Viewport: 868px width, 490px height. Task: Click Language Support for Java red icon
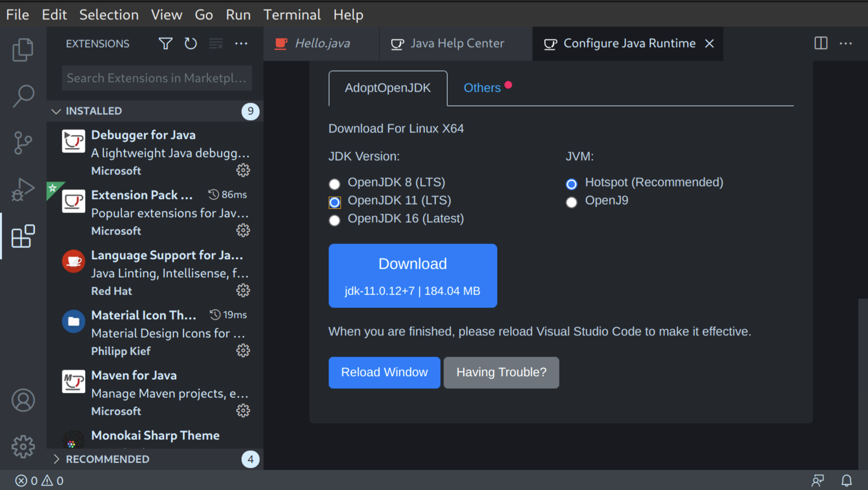tap(73, 261)
